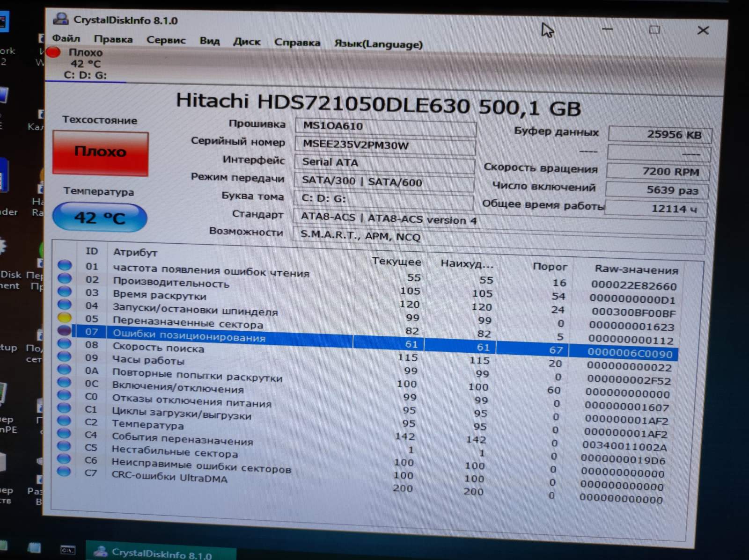The image size is (749, 560).
Task: Click status circle for selected attribute 07
Action: click(x=65, y=330)
